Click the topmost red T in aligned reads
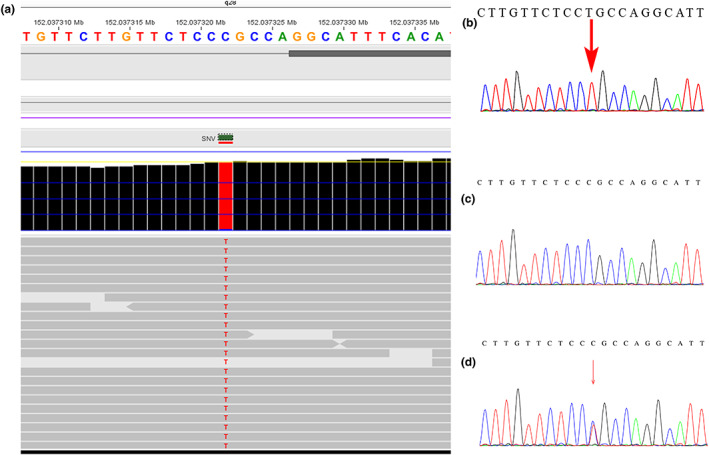709x455 pixels. coord(226,243)
